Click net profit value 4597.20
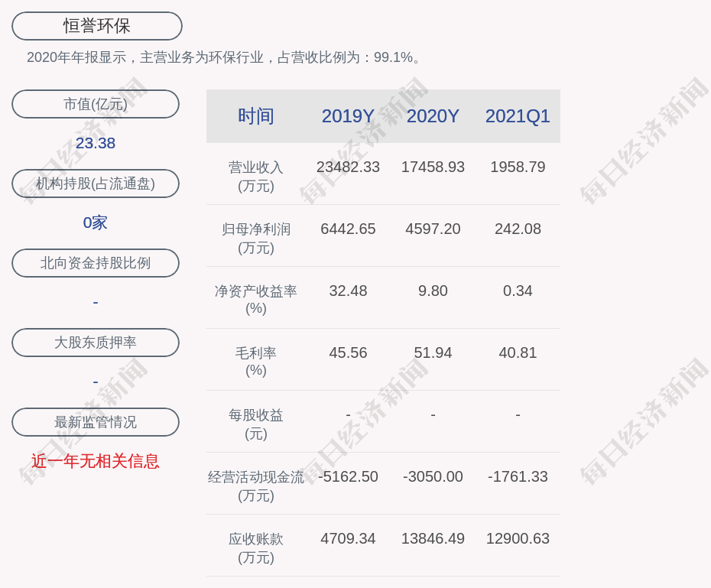The width and height of the screenshot is (711, 588). (433, 229)
